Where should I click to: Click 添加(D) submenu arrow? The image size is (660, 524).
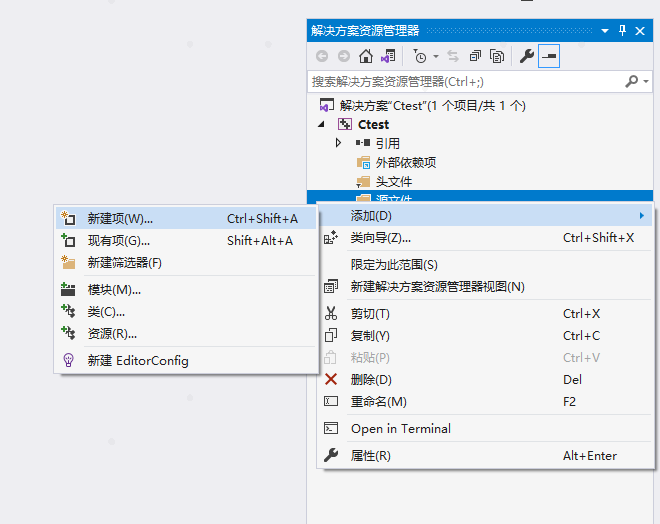click(641, 215)
